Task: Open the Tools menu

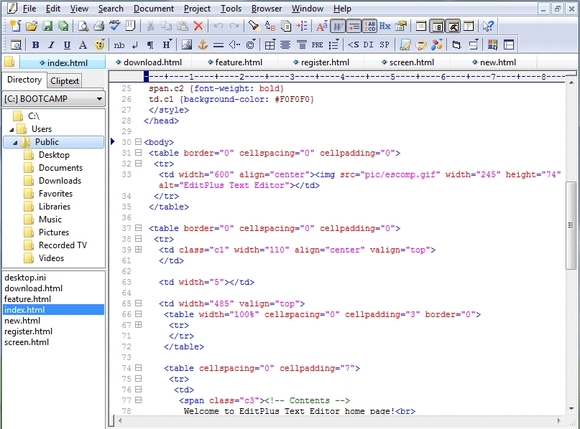Action: (231, 9)
